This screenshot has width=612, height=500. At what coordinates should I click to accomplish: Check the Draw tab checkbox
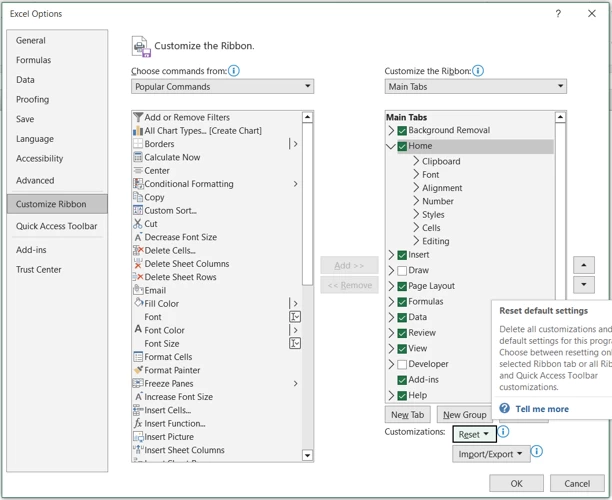402,270
